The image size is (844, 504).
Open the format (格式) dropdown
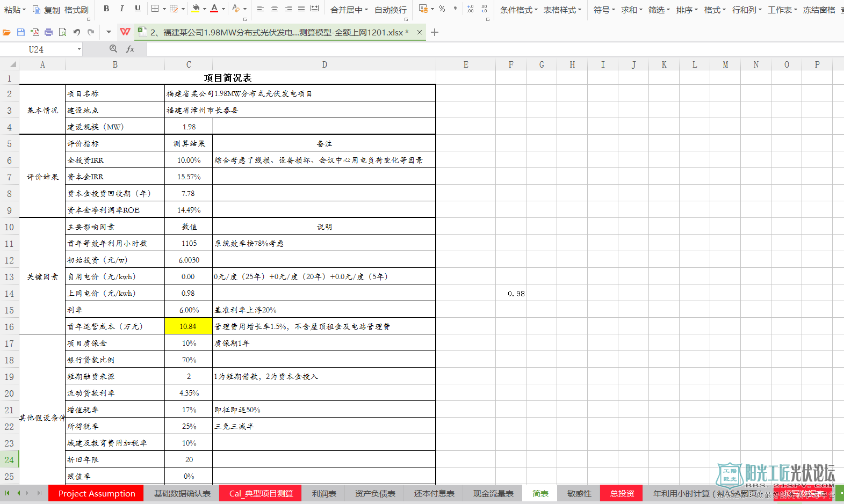pos(715,10)
